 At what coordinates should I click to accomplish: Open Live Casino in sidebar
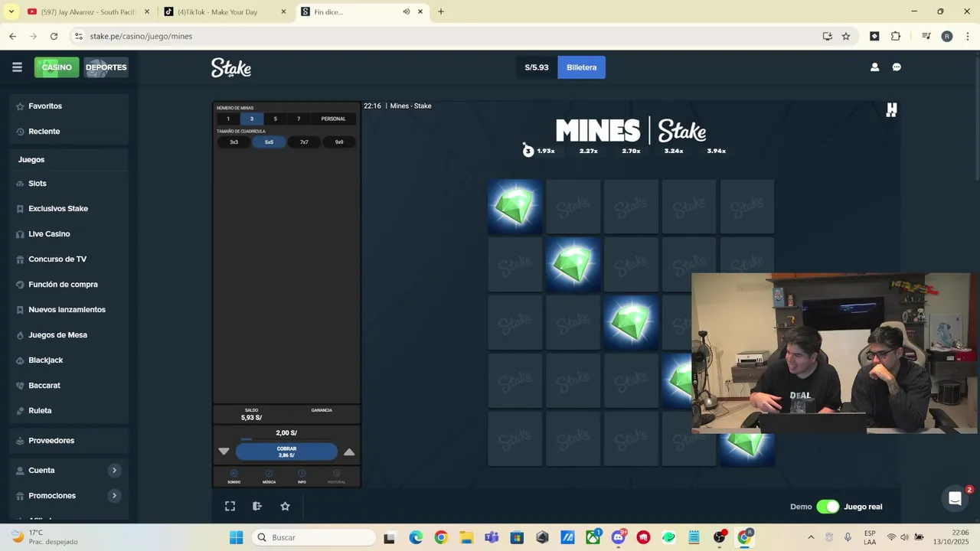[x=49, y=234]
